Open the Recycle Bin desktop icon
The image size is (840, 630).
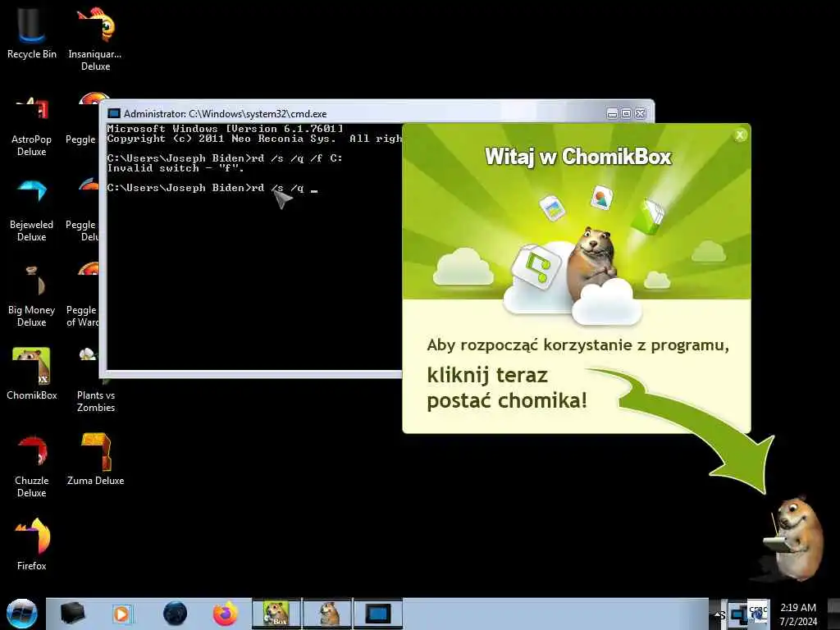click(31, 33)
